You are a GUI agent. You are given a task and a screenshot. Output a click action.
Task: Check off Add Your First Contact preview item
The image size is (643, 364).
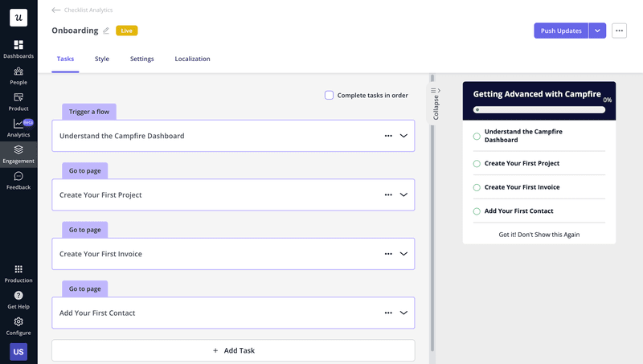click(477, 211)
